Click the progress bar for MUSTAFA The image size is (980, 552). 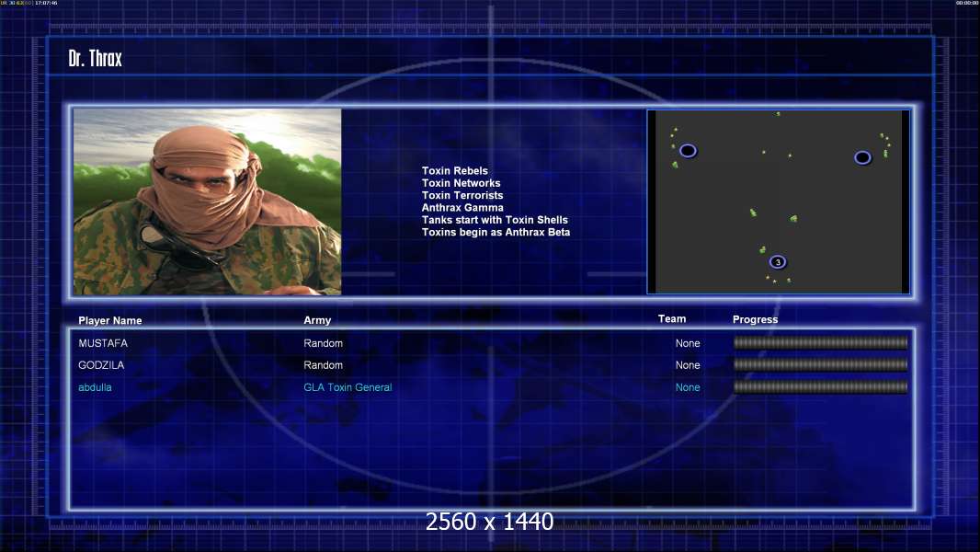click(x=821, y=342)
